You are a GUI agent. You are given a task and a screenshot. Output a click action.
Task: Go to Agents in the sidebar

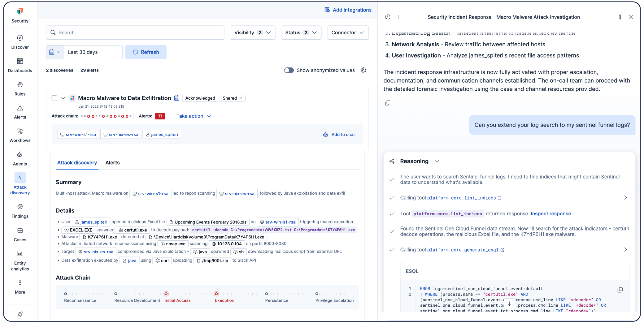point(20,159)
